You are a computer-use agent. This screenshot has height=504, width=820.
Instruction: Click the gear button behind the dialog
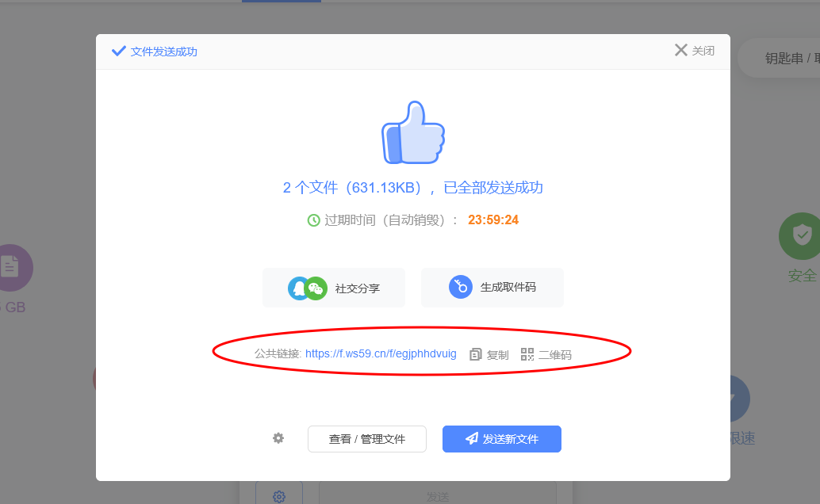[279, 496]
